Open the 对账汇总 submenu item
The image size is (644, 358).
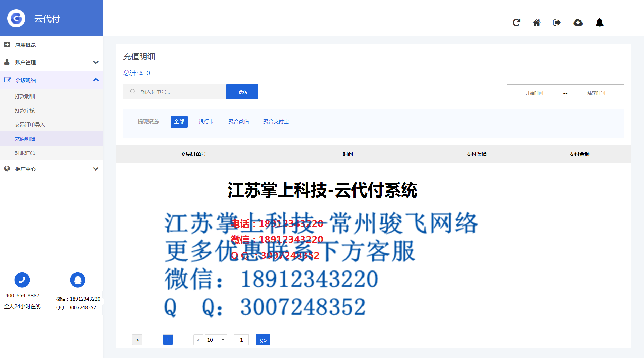pos(25,153)
